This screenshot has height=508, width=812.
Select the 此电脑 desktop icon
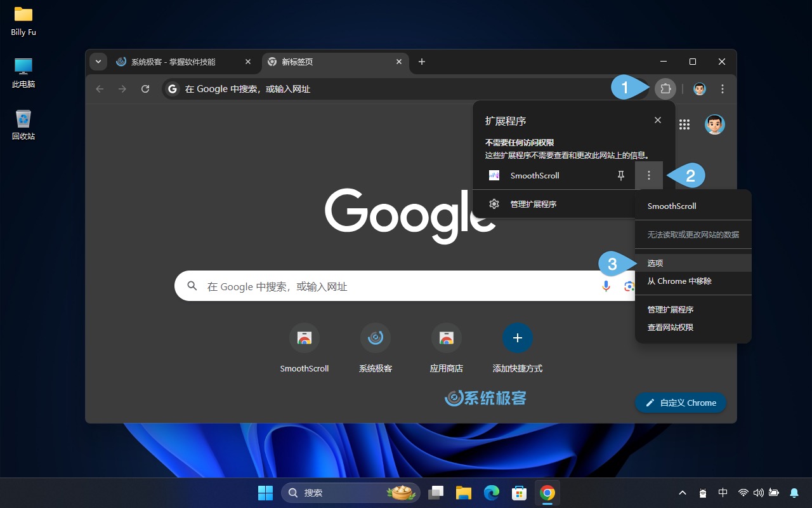tap(23, 73)
